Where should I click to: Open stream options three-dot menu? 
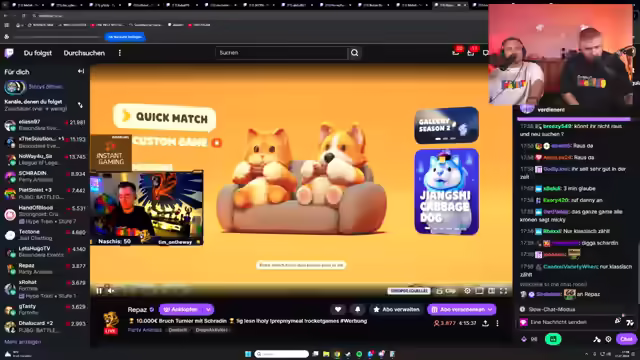pos(497,323)
